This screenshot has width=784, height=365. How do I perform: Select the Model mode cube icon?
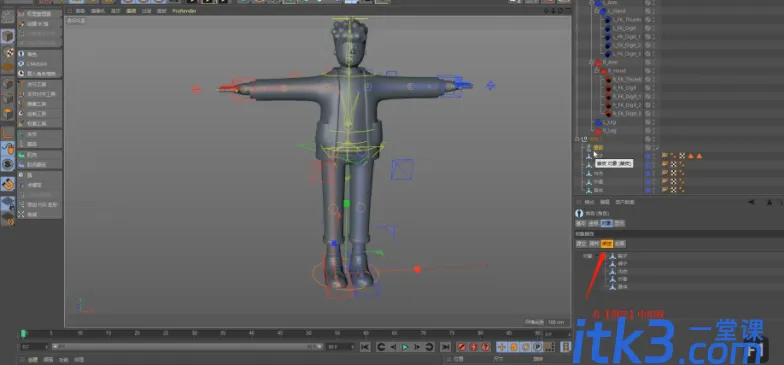[8, 36]
